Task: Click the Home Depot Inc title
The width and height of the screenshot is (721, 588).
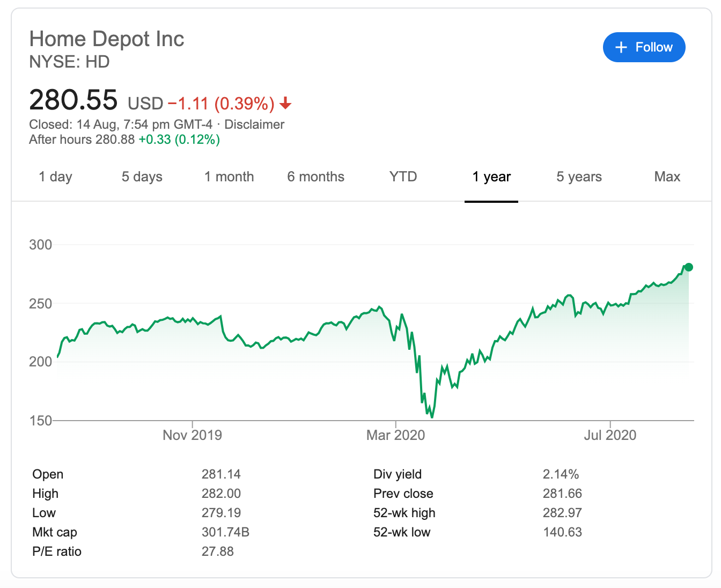Action: pos(107,39)
